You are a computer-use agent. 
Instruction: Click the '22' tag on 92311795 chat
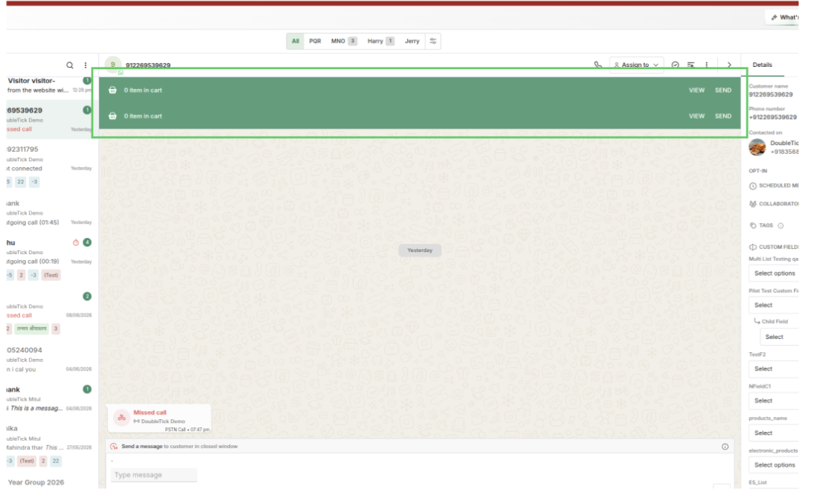[x=20, y=182]
